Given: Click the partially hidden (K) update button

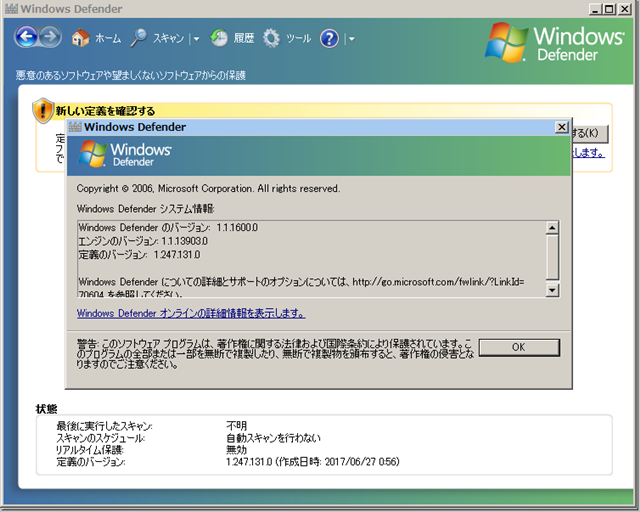Looking at the screenshot, I should coord(590,134).
